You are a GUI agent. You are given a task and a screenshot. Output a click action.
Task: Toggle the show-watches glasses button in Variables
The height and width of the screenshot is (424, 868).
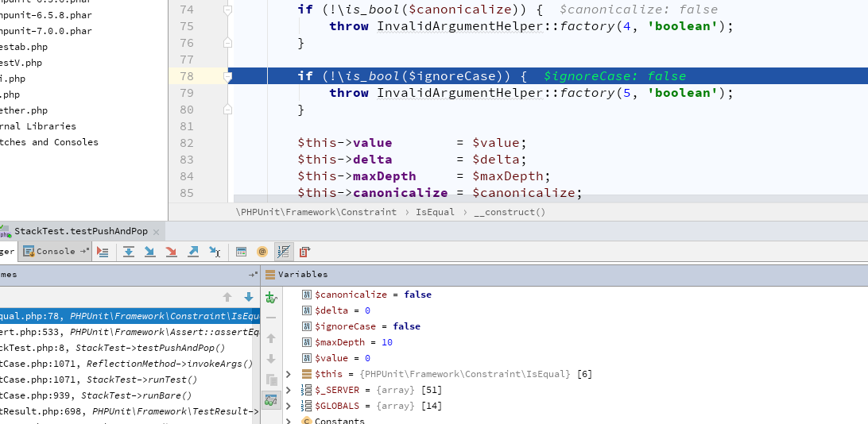pos(270,400)
